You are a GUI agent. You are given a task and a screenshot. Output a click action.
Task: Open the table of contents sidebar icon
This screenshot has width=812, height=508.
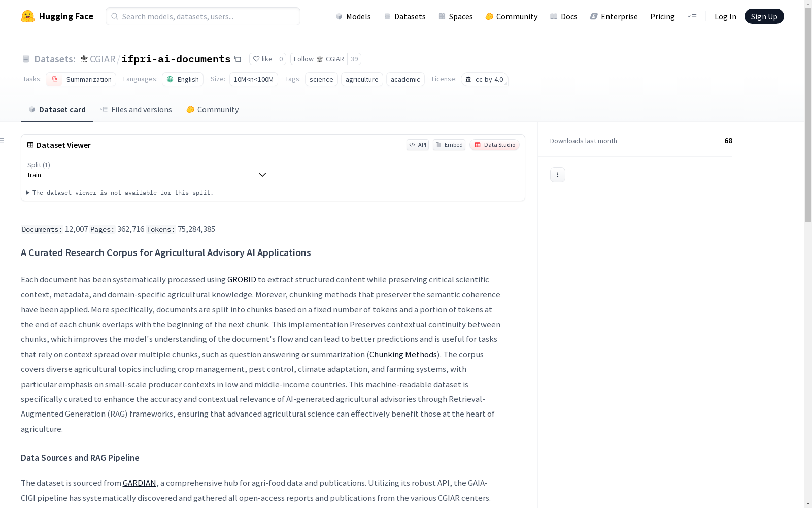click(x=3, y=140)
